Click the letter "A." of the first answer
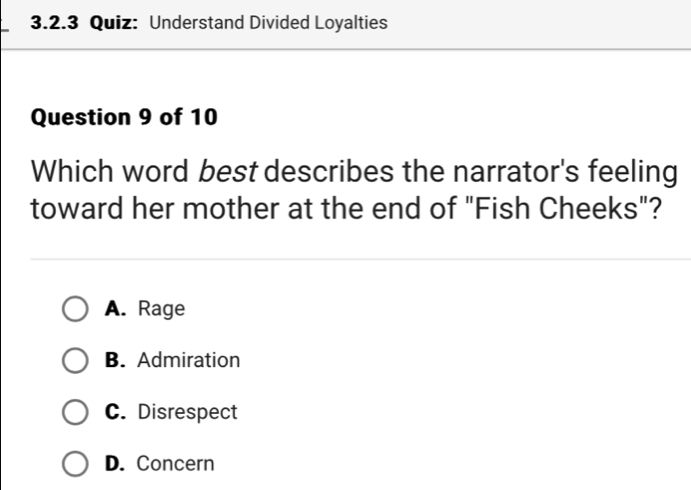 coord(114,309)
